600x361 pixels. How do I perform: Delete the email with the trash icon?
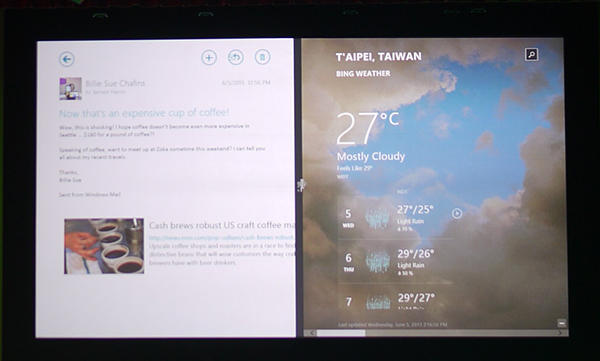click(x=262, y=57)
